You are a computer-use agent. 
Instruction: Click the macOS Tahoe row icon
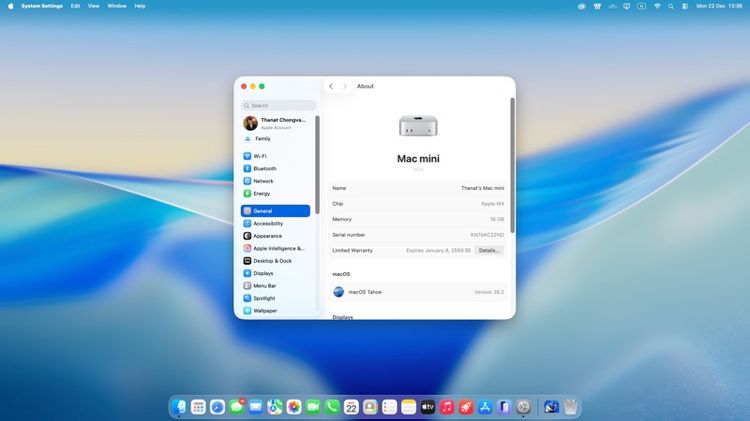point(339,292)
